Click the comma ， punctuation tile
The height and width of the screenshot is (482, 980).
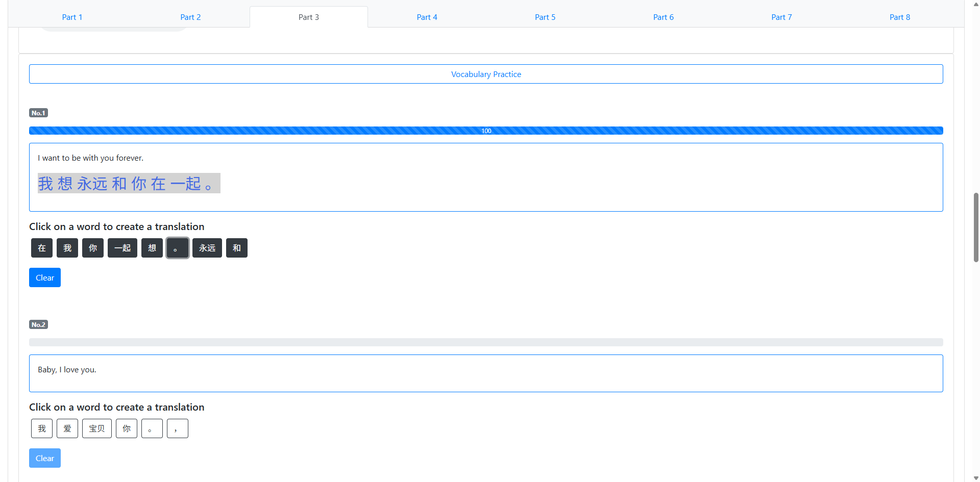[177, 428]
